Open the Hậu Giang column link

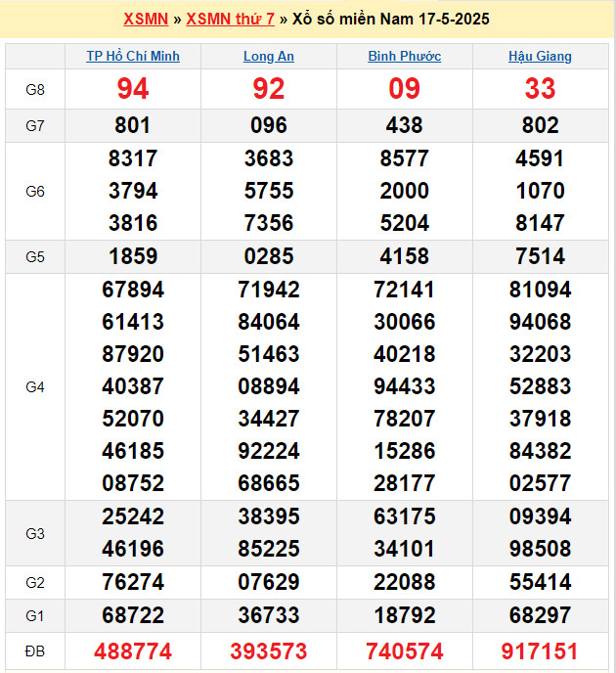click(540, 56)
